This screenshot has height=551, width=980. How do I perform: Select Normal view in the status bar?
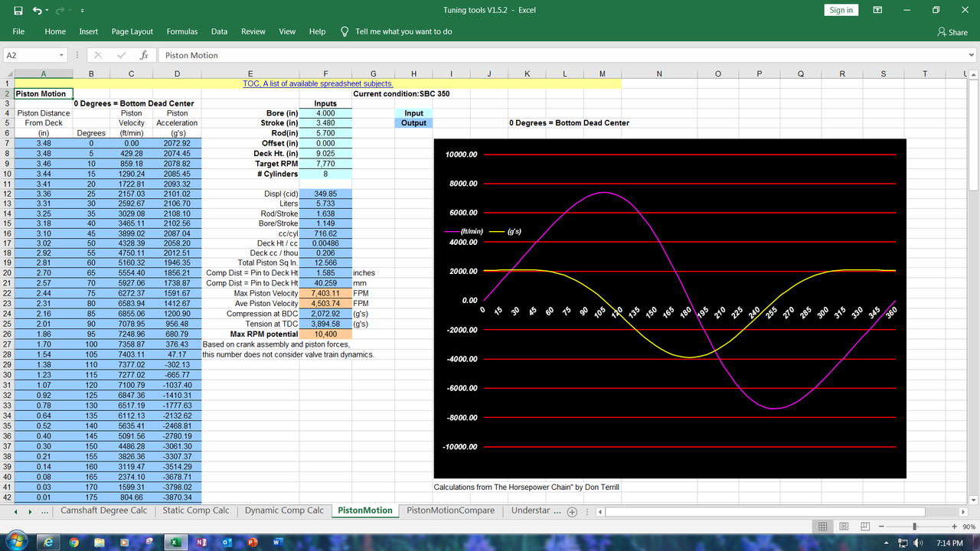(822, 526)
